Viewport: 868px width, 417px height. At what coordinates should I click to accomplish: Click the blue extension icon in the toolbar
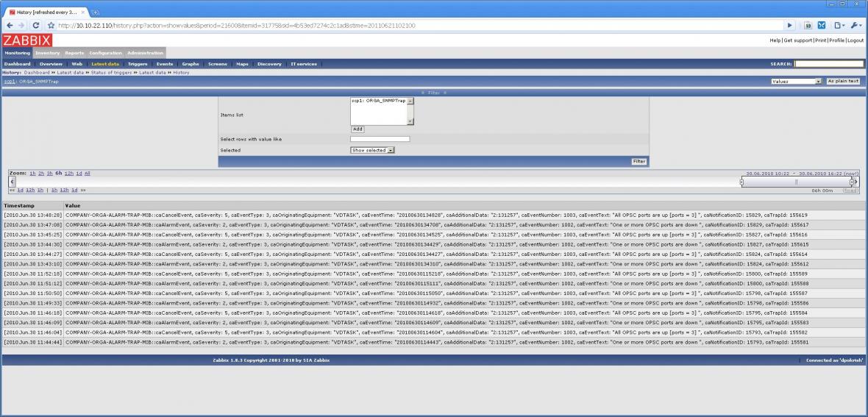[x=822, y=26]
